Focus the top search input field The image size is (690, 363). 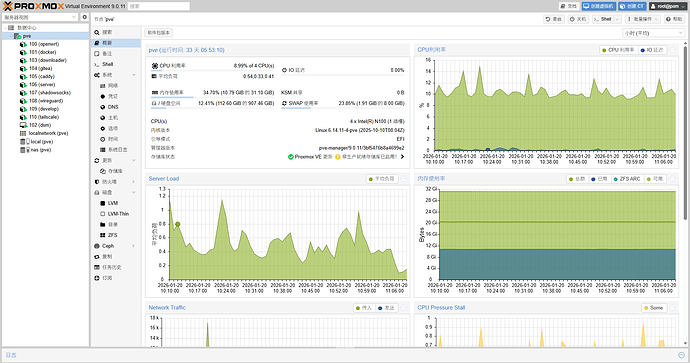(159, 6)
